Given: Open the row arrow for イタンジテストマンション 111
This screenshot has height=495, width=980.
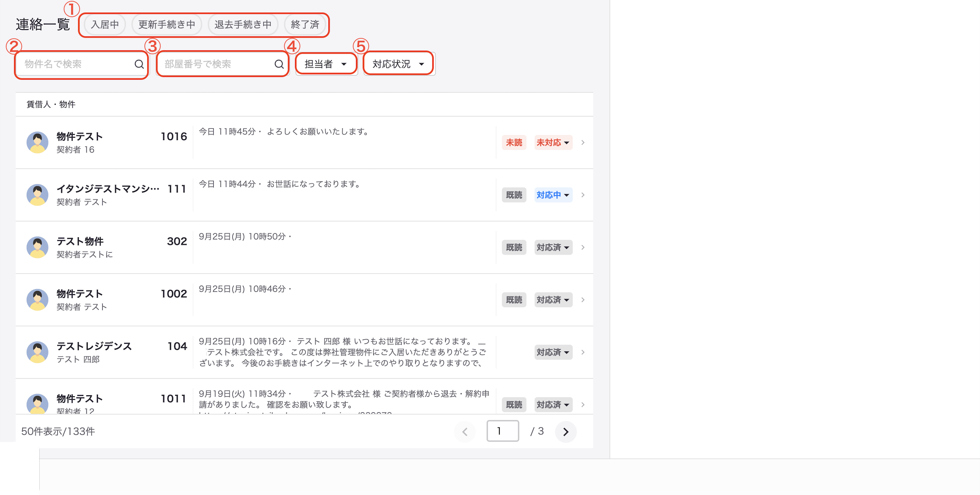Looking at the screenshot, I should click(583, 195).
